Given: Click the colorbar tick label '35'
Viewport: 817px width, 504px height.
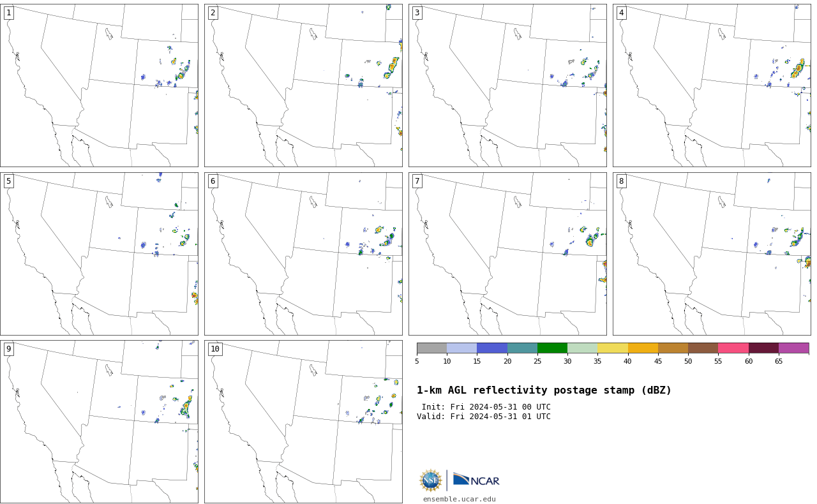Looking at the screenshot, I should point(597,362).
